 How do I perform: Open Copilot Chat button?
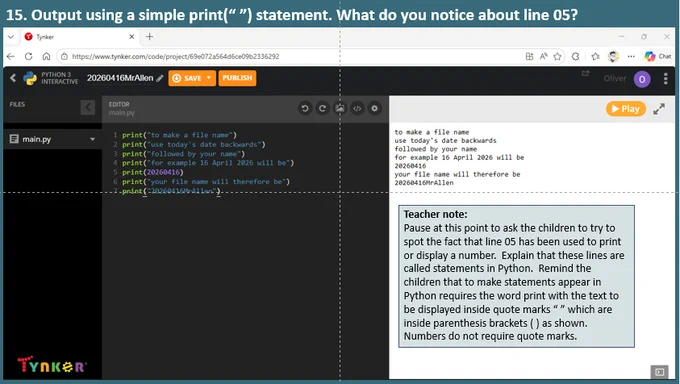click(657, 56)
